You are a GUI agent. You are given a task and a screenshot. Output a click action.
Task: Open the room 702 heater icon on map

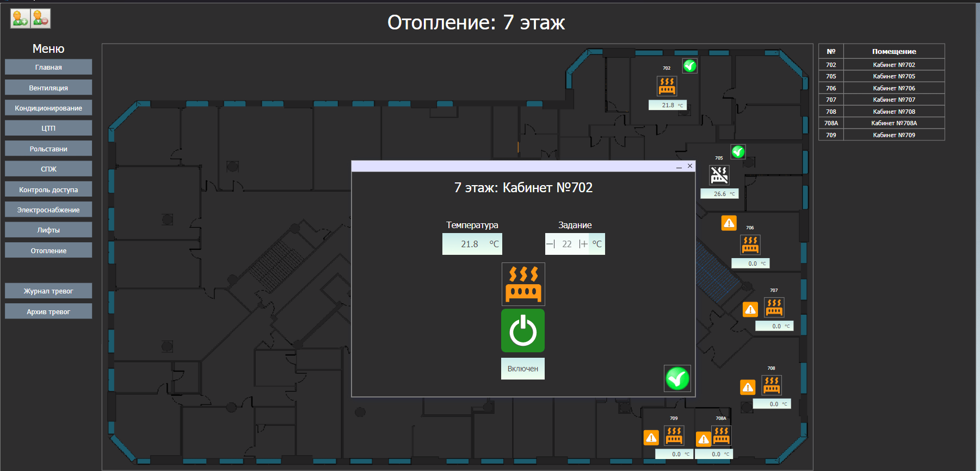[x=667, y=86]
